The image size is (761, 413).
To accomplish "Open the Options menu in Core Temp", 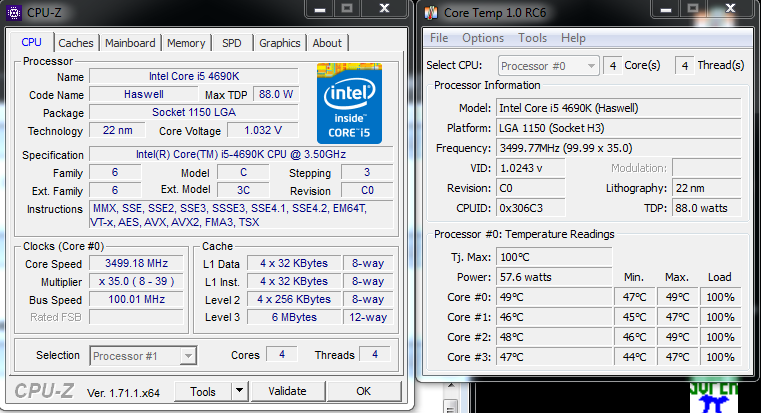I will pos(483,38).
